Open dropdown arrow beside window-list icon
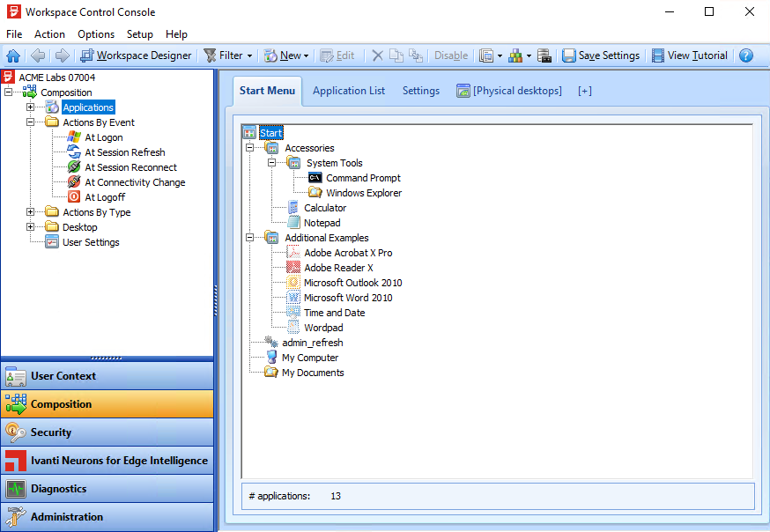The height and width of the screenshot is (532, 770). [500, 56]
